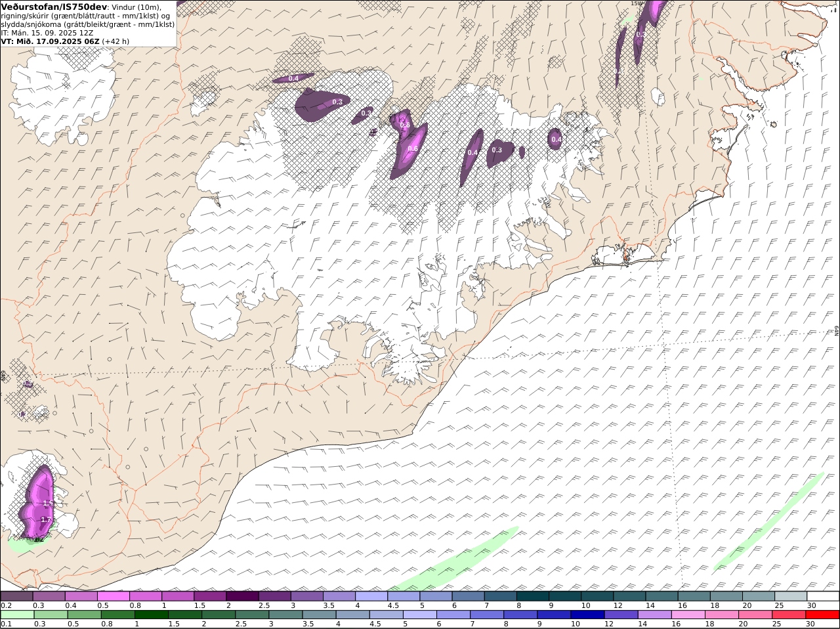The image size is (840, 629).
Task: Pick the upper legend swatch labeled 12
Action: 628,596
